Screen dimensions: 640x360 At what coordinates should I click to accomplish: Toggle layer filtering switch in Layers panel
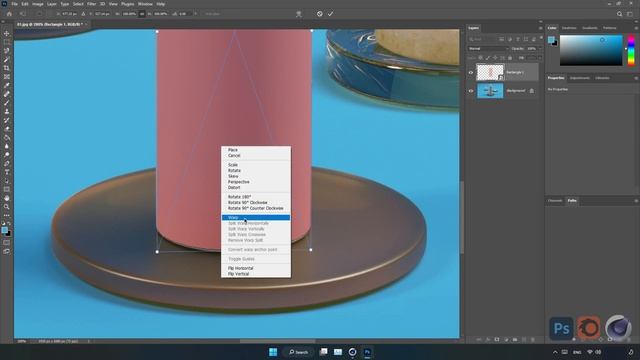coord(541,38)
